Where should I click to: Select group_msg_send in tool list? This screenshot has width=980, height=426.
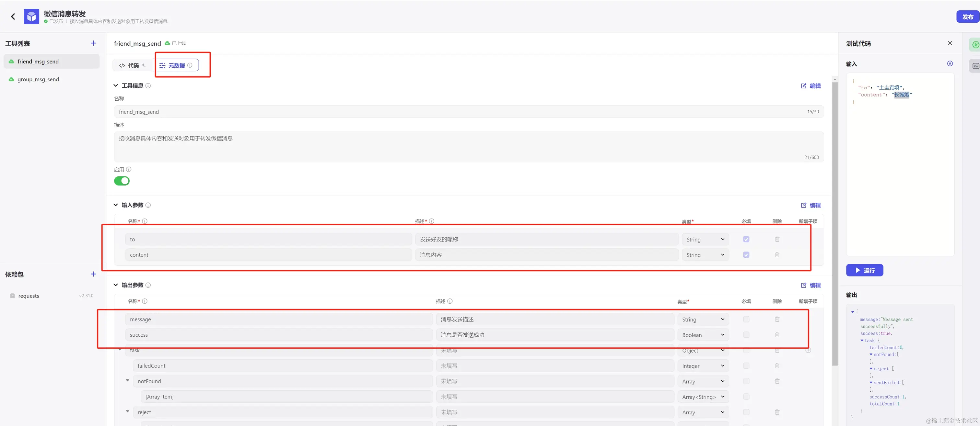point(38,79)
